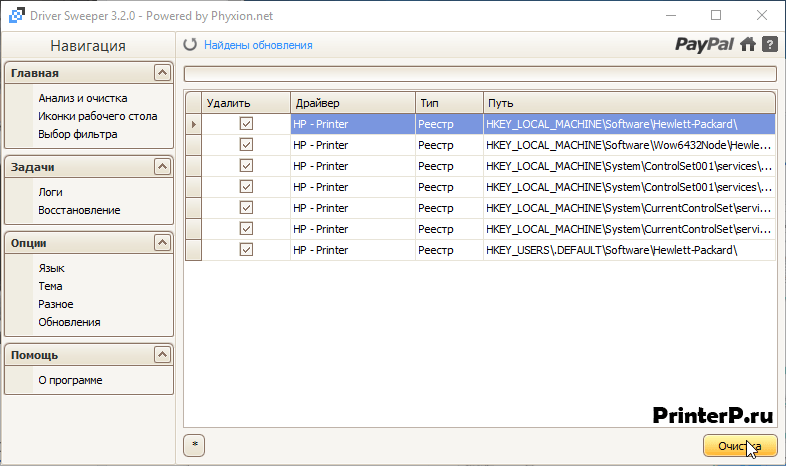Open Логи in tasks
Viewport: 786px width, 466px height.
[x=51, y=192]
